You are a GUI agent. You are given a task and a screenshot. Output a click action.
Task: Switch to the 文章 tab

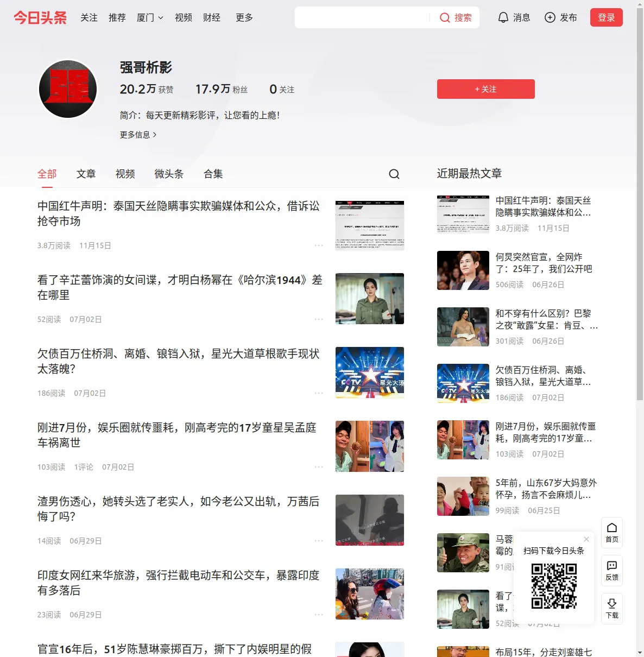coord(86,174)
